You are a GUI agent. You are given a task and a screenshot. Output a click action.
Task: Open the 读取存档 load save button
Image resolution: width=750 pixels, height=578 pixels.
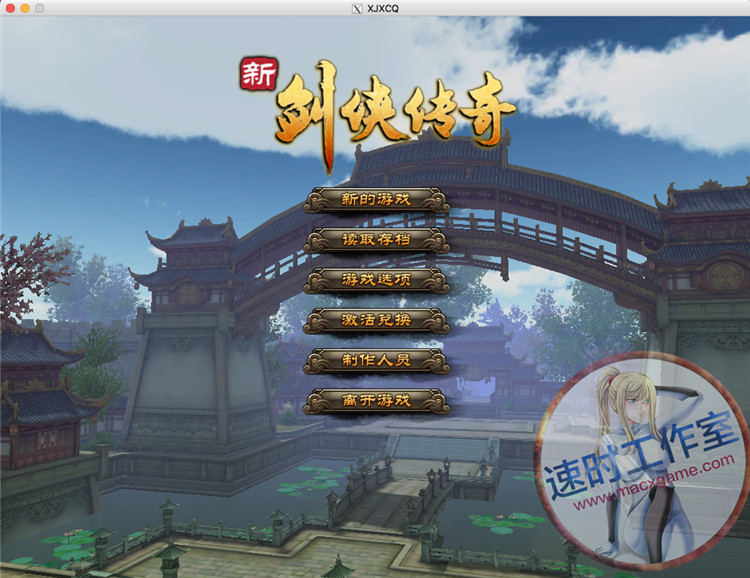[376, 240]
